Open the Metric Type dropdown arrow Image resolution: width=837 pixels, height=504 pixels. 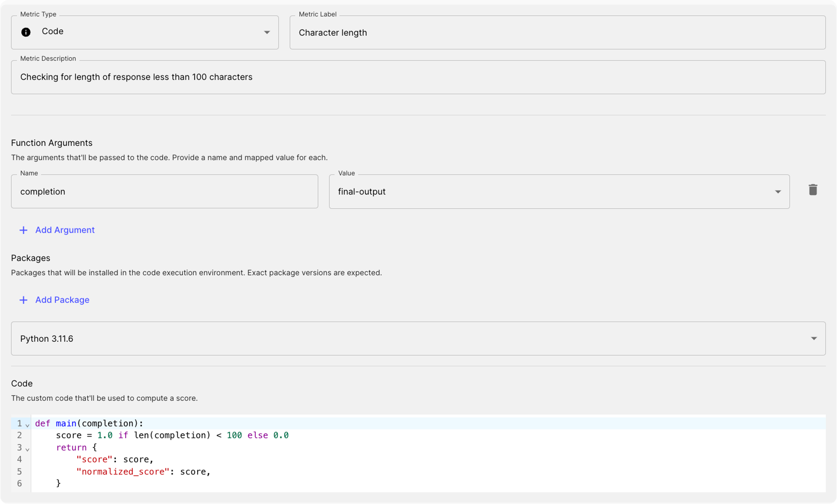click(x=267, y=32)
